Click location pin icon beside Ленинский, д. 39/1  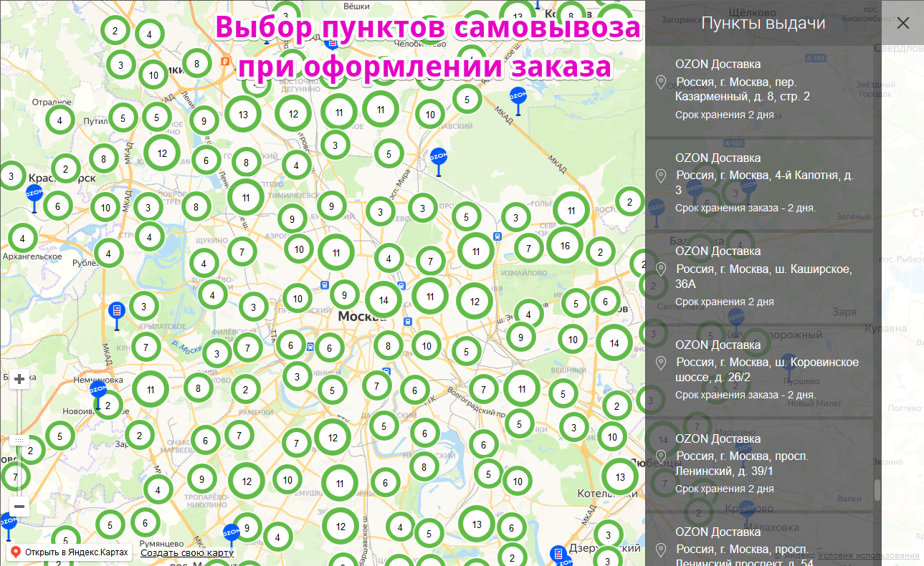coord(661,456)
